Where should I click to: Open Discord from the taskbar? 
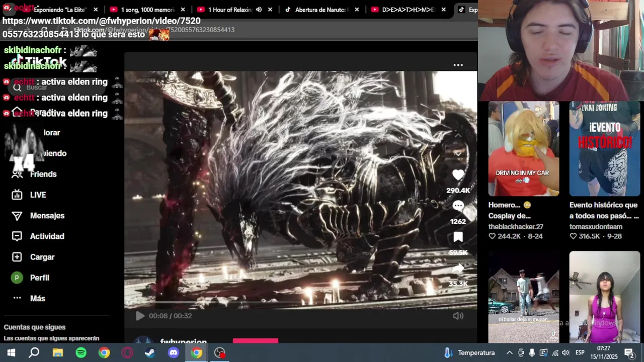click(x=174, y=352)
